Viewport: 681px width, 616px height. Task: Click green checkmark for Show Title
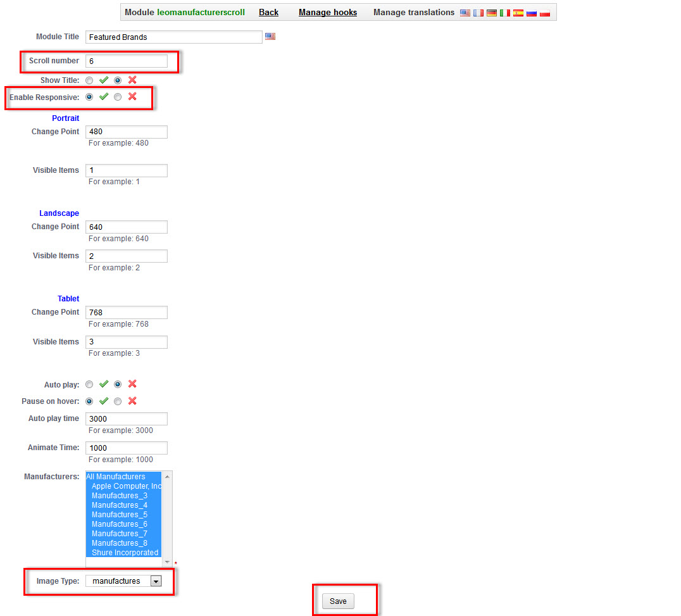coord(104,80)
